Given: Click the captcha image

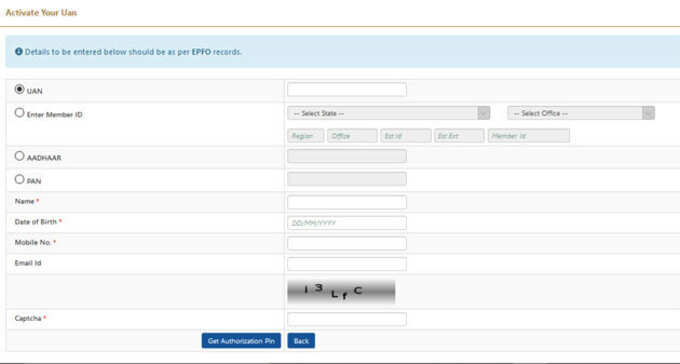Looking at the screenshot, I should [x=341, y=292].
